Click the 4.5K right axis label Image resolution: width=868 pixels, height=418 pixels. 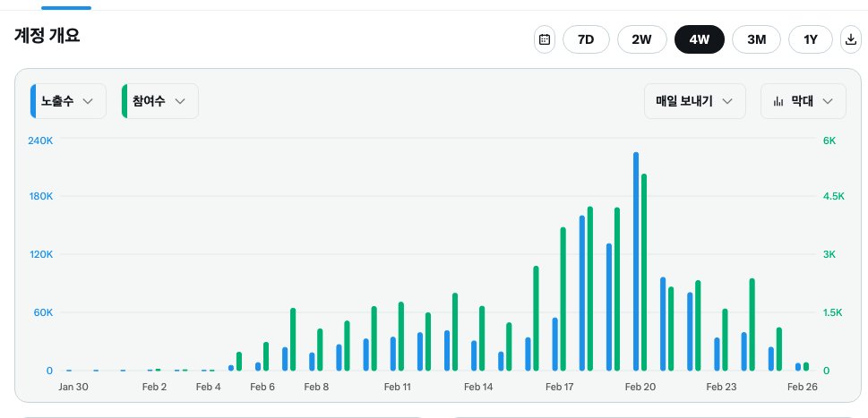[x=834, y=196]
